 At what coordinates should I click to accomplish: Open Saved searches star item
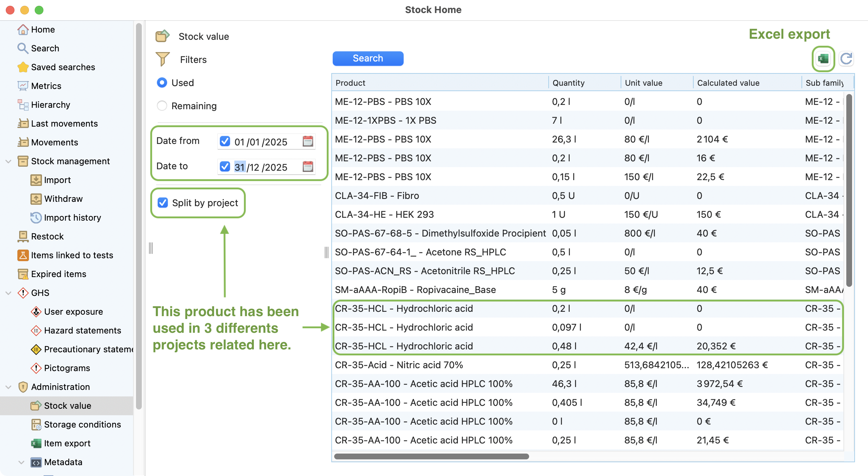63,67
